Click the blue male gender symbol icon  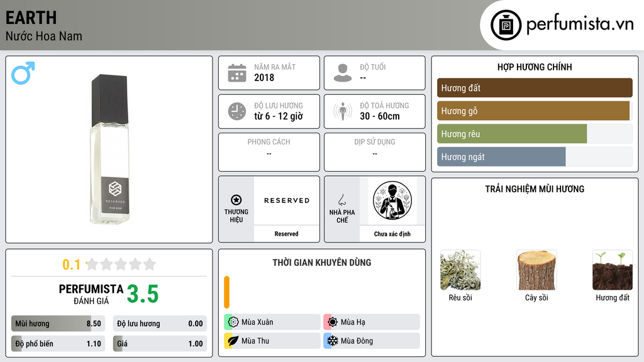23,73
